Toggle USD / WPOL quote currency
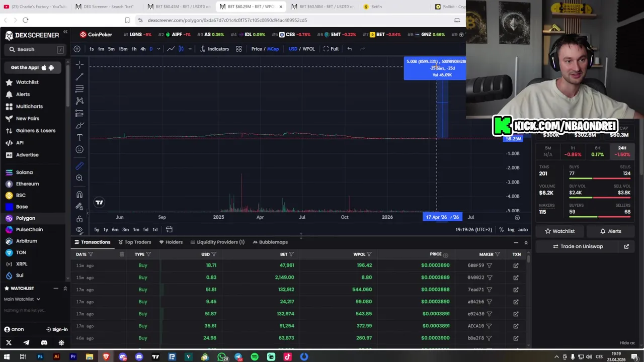The width and height of the screenshot is (644, 362). [x=301, y=49]
